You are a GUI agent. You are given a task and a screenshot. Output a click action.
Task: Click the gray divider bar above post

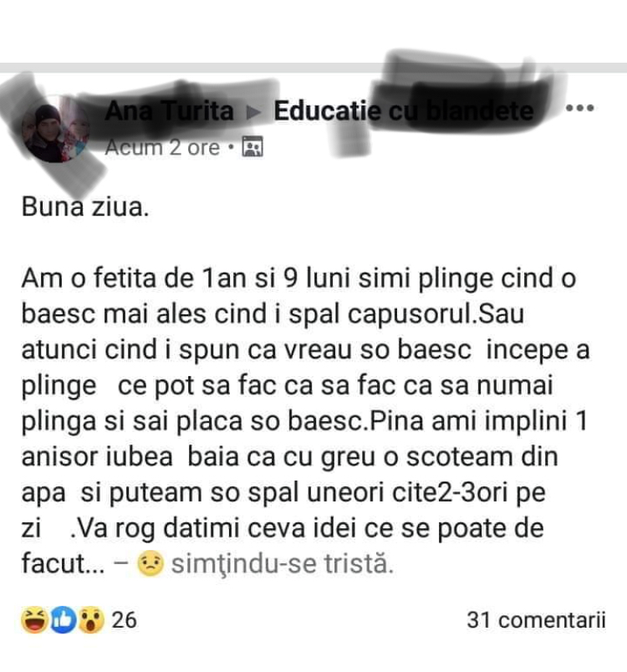pos(313,68)
